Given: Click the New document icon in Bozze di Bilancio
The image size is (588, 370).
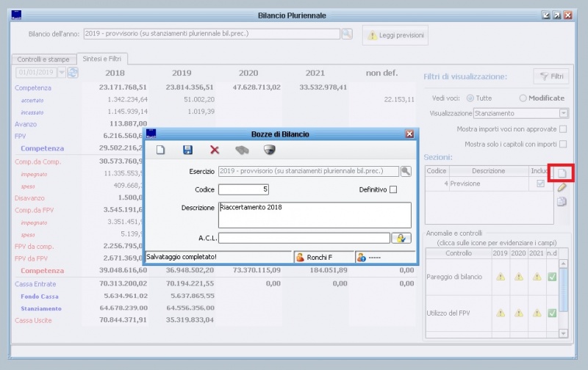Looking at the screenshot, I should (x=160, y=150).
